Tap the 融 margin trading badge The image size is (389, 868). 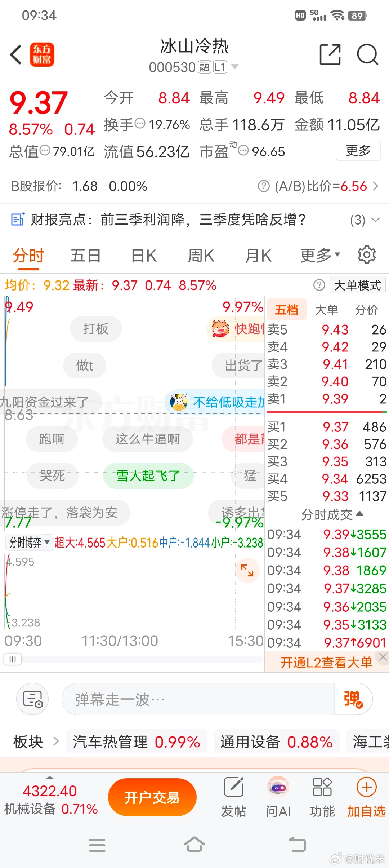(205, 67)
